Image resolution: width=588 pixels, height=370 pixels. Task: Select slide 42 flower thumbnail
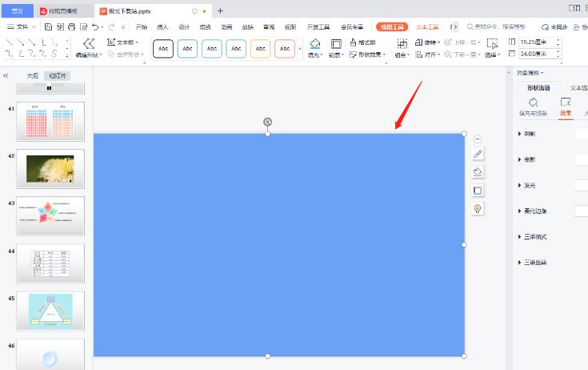pos(50,167)
